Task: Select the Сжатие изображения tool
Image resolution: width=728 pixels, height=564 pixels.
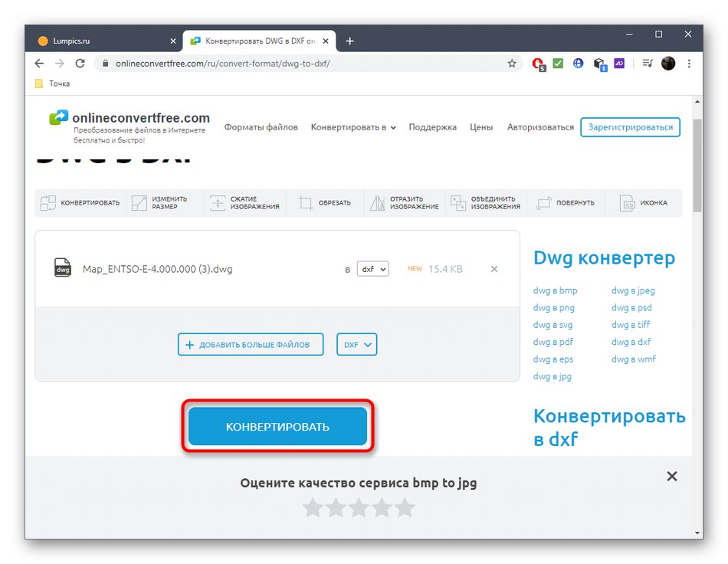Action: 244,203
